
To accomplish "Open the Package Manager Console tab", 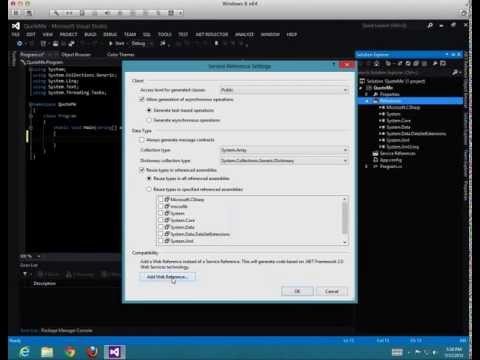I will 66,330.
